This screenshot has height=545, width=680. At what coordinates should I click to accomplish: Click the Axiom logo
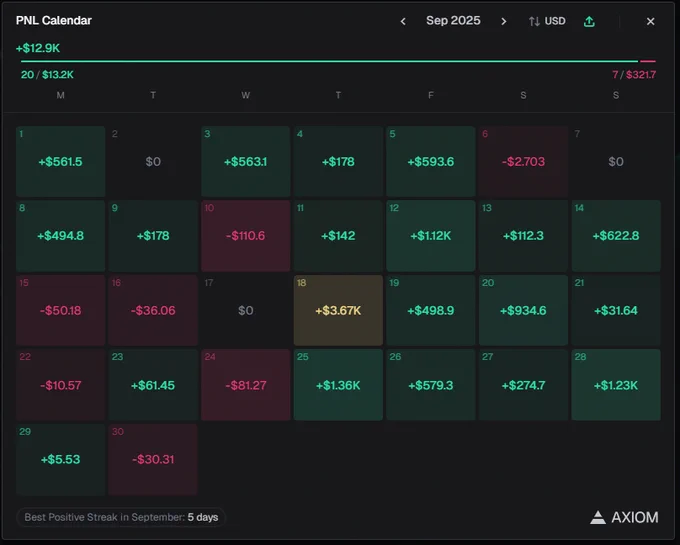(624, 517)
